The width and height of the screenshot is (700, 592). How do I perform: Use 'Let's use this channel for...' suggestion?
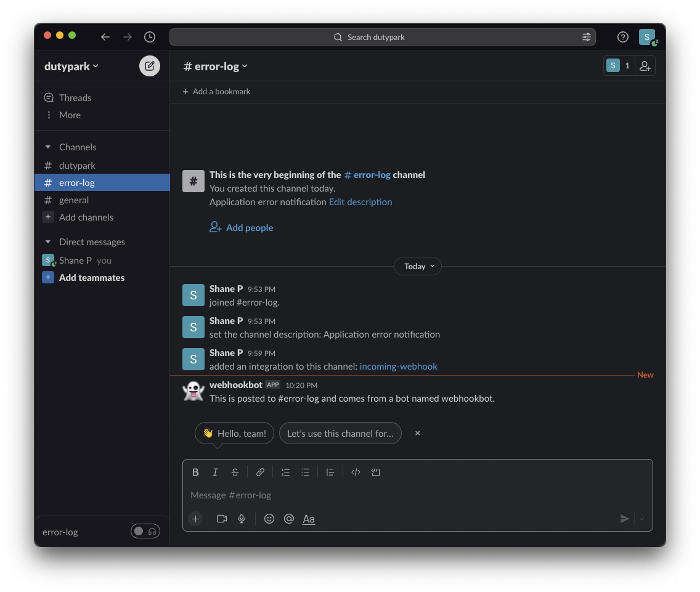point(340,433)
